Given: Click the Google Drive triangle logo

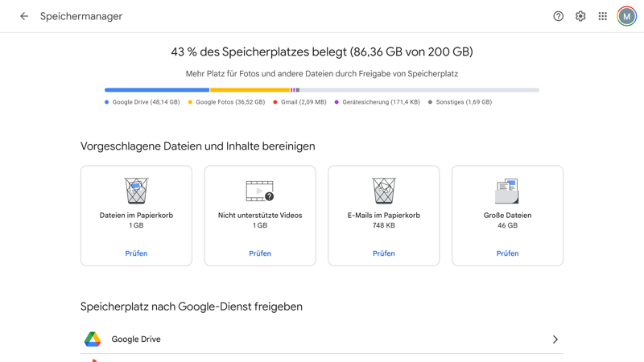Looking at the screenshot, I should [93, 339].
